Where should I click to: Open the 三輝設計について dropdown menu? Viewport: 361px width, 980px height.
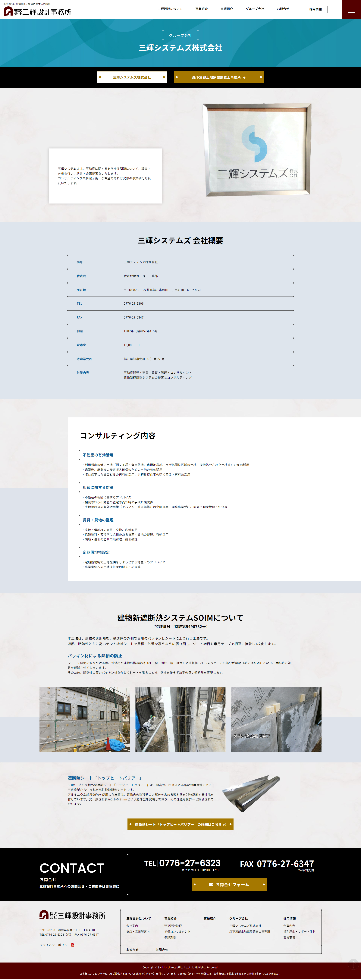(x=170, y=8)
